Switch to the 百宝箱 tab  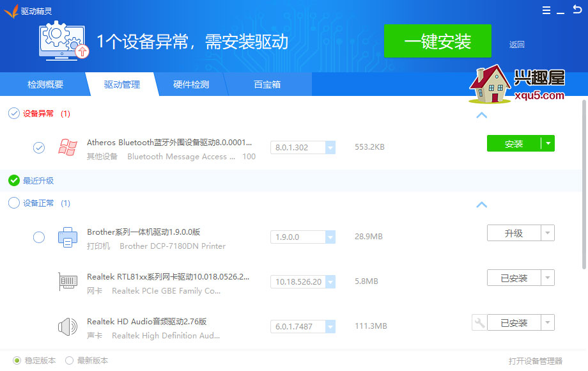267,84
